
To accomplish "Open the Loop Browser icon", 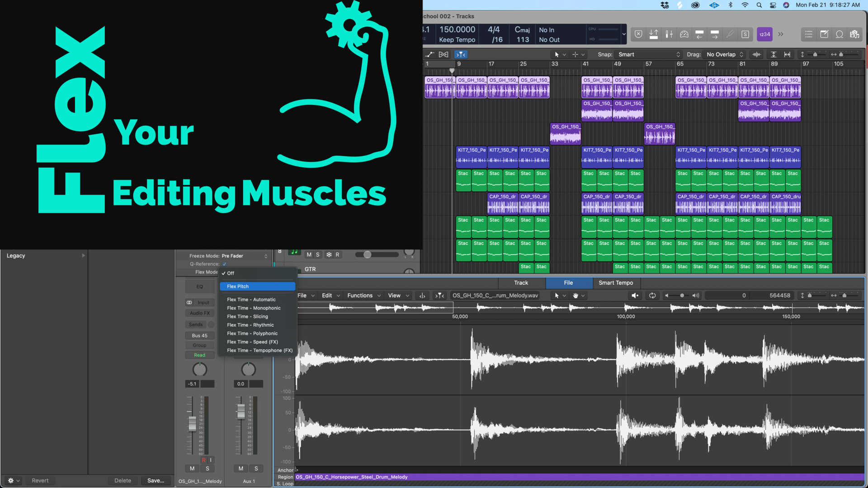I will click(840, 34).
